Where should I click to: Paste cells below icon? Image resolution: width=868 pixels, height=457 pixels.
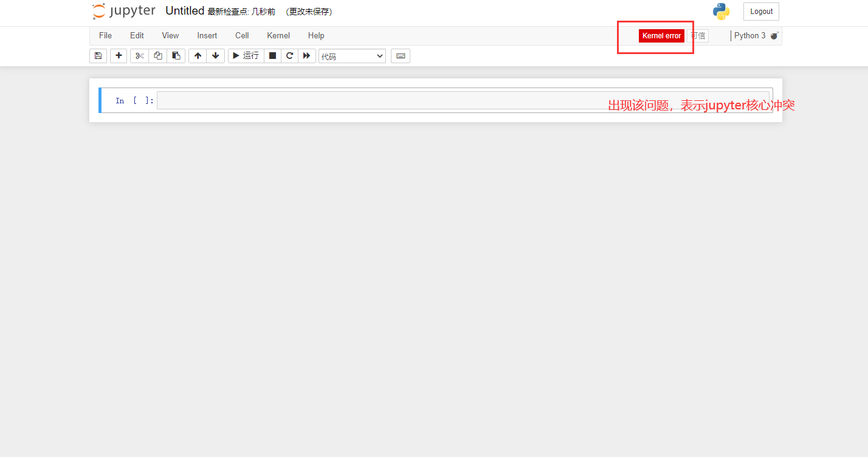176,56
